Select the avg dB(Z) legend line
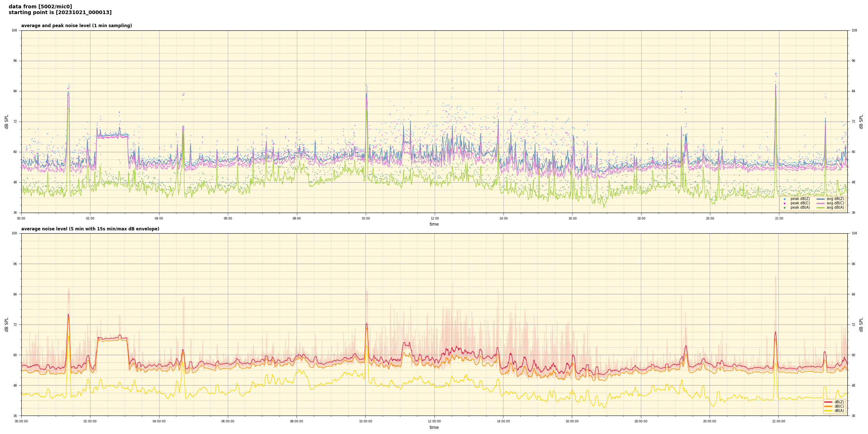868x434 pixels. pos(821,199)
